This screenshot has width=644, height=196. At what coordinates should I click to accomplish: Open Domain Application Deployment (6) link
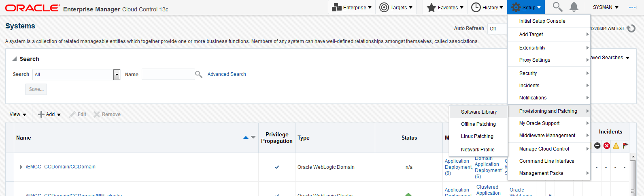488,167
